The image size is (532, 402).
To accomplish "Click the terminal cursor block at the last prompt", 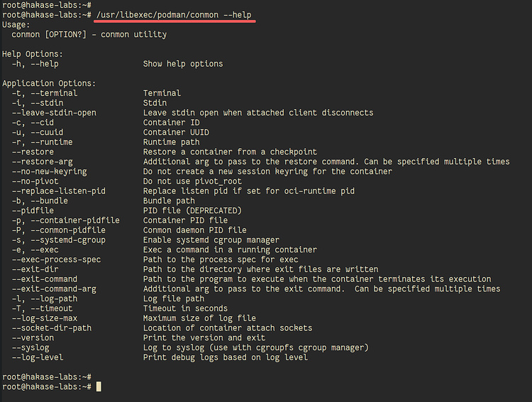I will coord(99,386).
